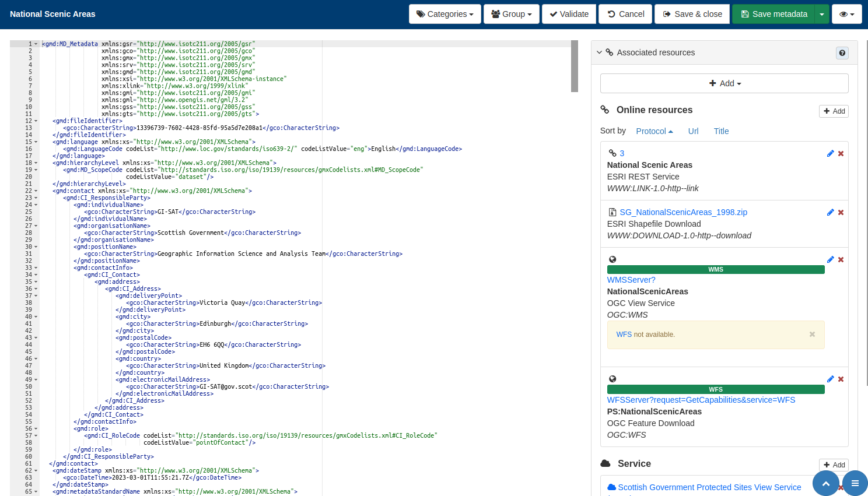Viewport: 868px width, 496px height.
Task: Click the Save metadata button
Action: coord(773,14)
